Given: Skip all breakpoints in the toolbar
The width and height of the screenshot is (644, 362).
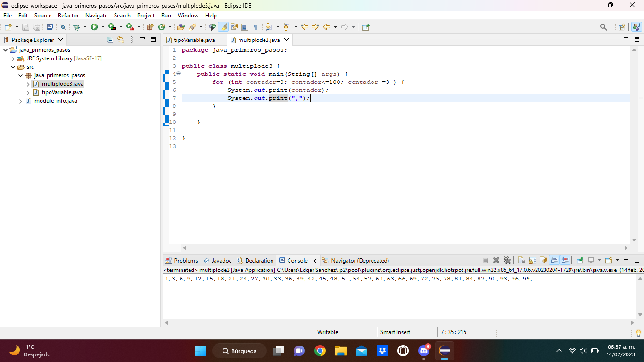Looking at the screenshot, I should (x=63, y=27).
